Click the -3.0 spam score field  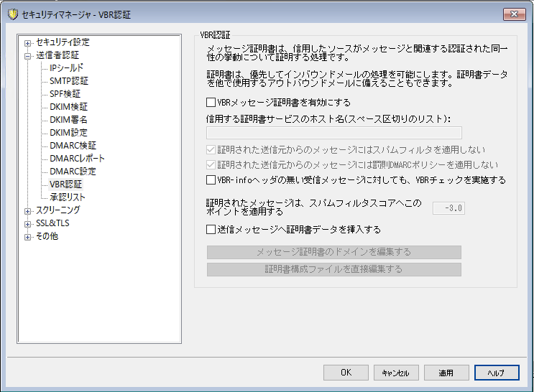[449, 208]
